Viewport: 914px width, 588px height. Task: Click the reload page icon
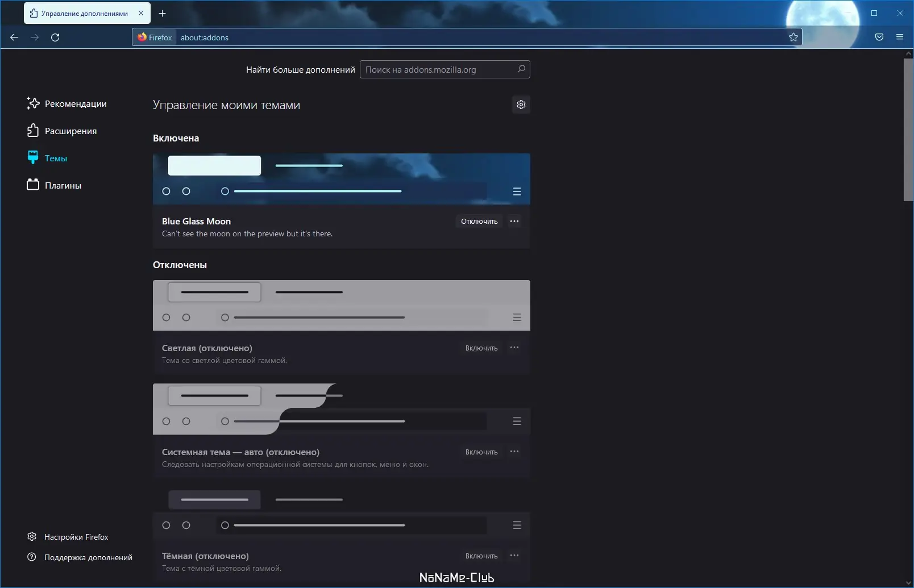(55, 37)
